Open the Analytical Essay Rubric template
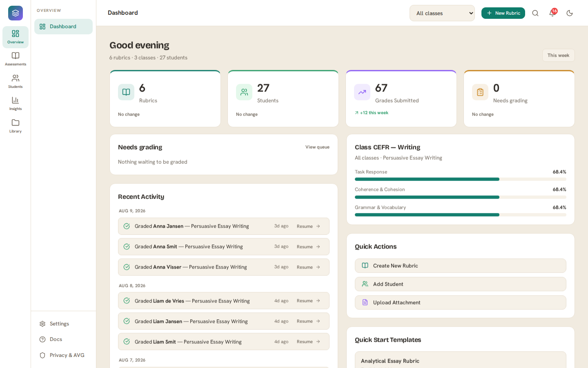 tap(461, 360)
